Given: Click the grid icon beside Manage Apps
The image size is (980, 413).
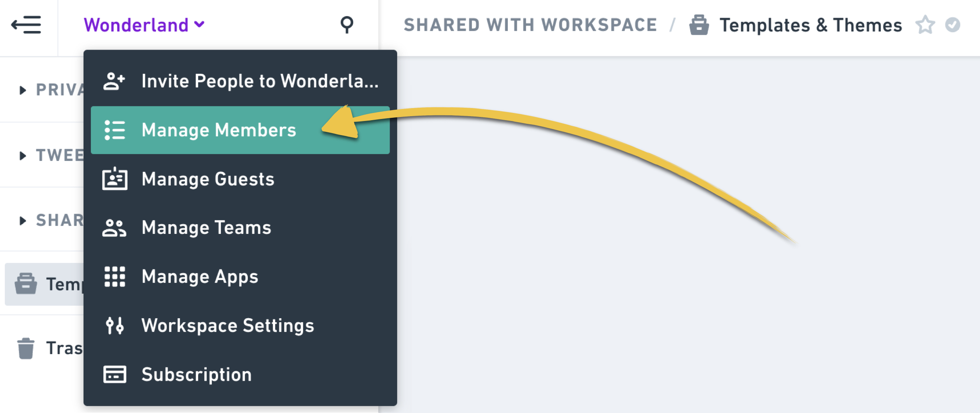Looking at the screenshot, I should (x=114, y=277).
